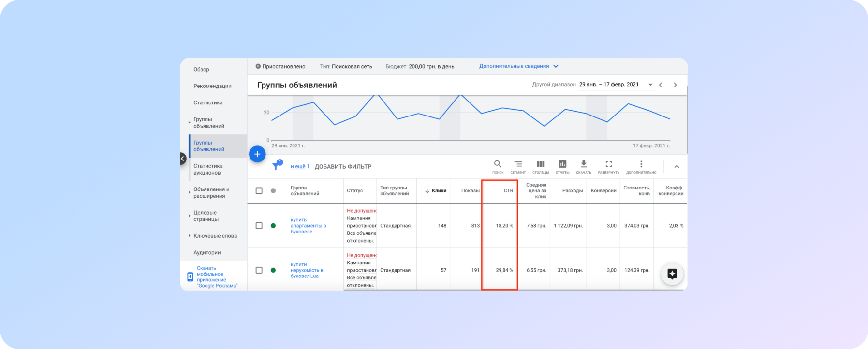Click the mobile app phone icon
This screenshot has height=349, width=868.
pyautogui.click(x=190, y=277)
